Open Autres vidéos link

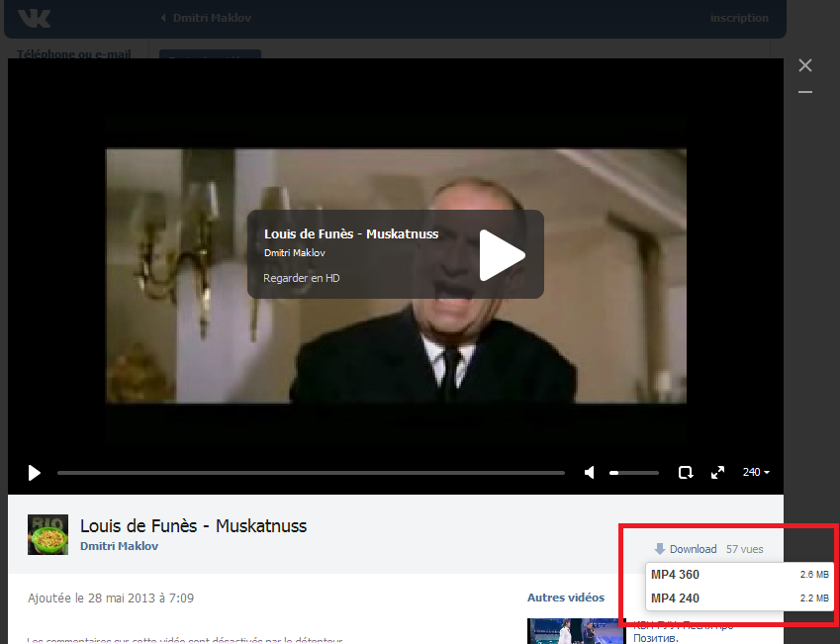(566, 598)
